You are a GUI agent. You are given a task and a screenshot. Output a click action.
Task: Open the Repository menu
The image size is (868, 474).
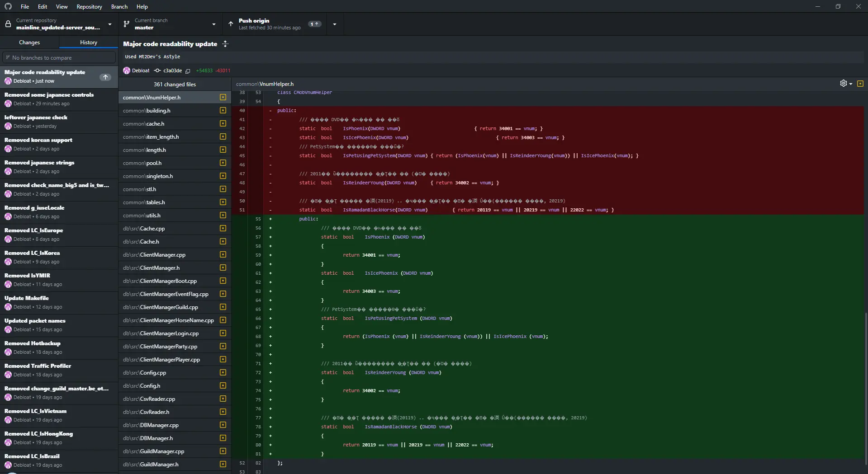coord(89,7)
